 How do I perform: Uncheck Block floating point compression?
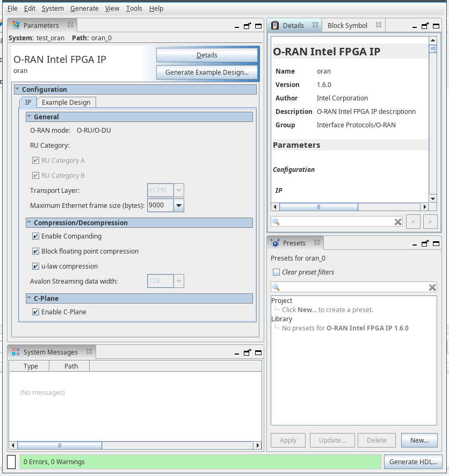35,251
